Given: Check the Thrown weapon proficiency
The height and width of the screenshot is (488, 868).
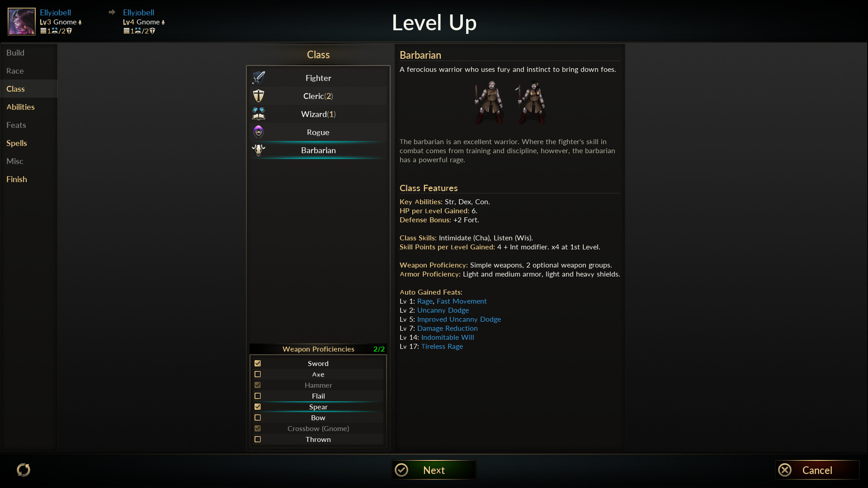Looking at the screenshot, I should (258, 439).
